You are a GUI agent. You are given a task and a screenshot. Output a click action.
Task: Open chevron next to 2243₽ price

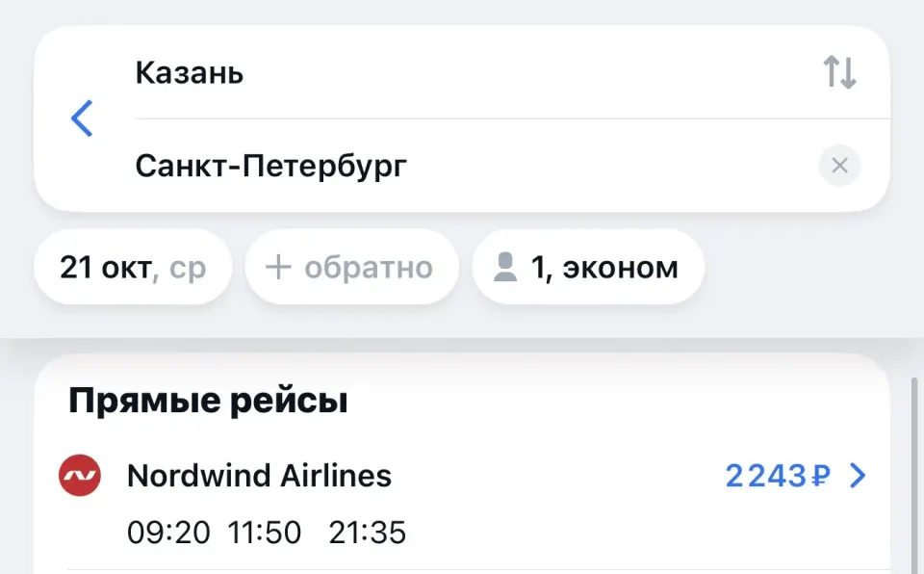coord(858,476)
